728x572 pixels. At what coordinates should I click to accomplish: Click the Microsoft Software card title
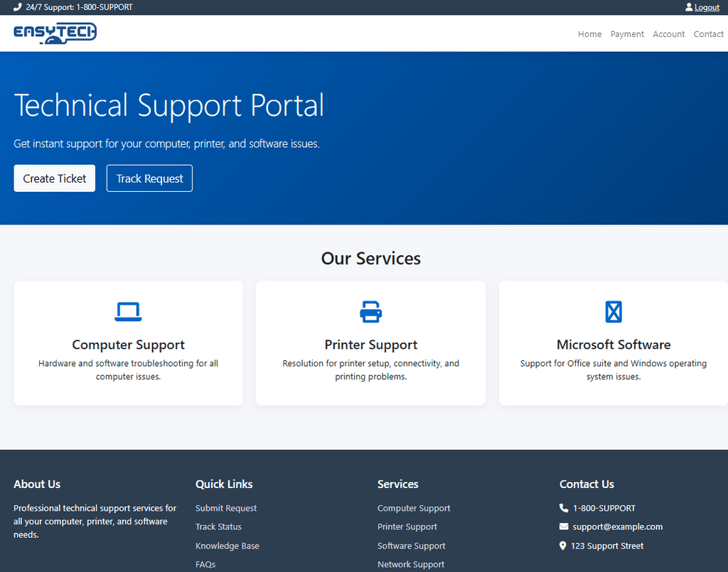[614, 345]
